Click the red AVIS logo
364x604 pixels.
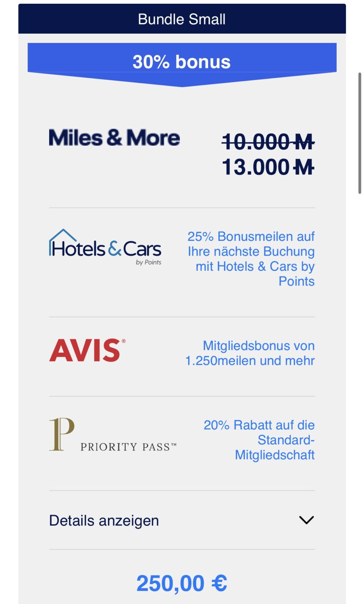pyautogui.click(x=87, y=350)
